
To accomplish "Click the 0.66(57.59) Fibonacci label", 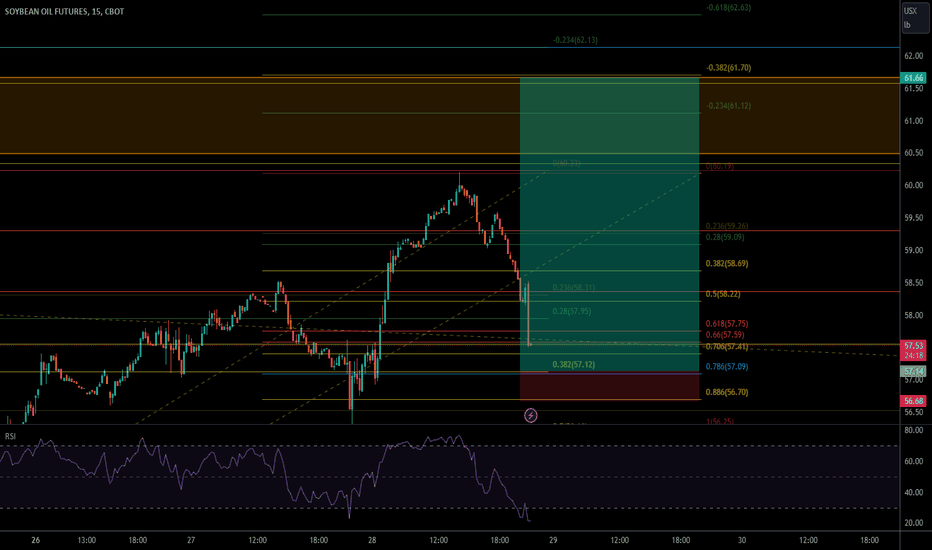I will point(725,335).
